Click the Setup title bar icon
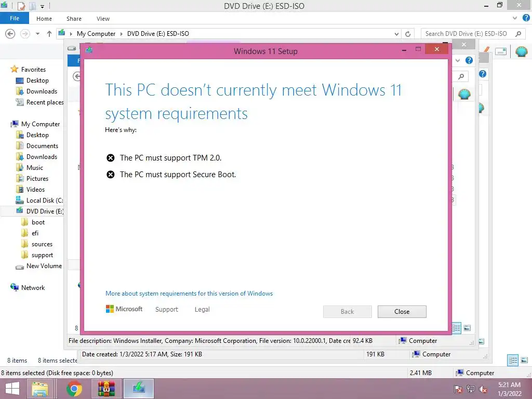This screenshot has width=532, height=399. pos(89,50)
